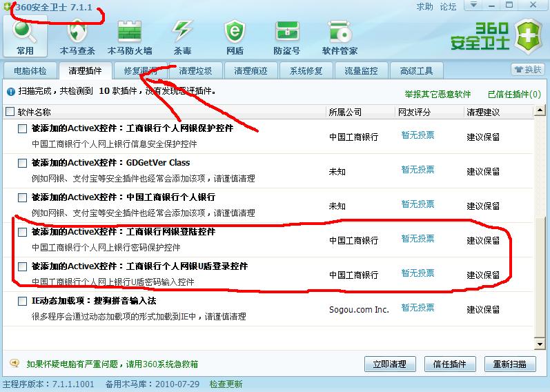Click the 换肤 skin change button
The image size is (550, 392).
coord(527,70)
